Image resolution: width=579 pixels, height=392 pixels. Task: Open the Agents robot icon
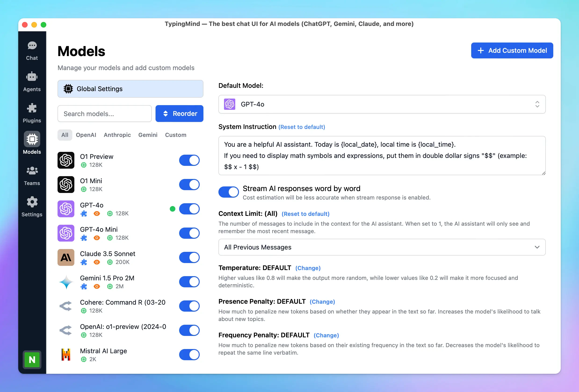32,77
